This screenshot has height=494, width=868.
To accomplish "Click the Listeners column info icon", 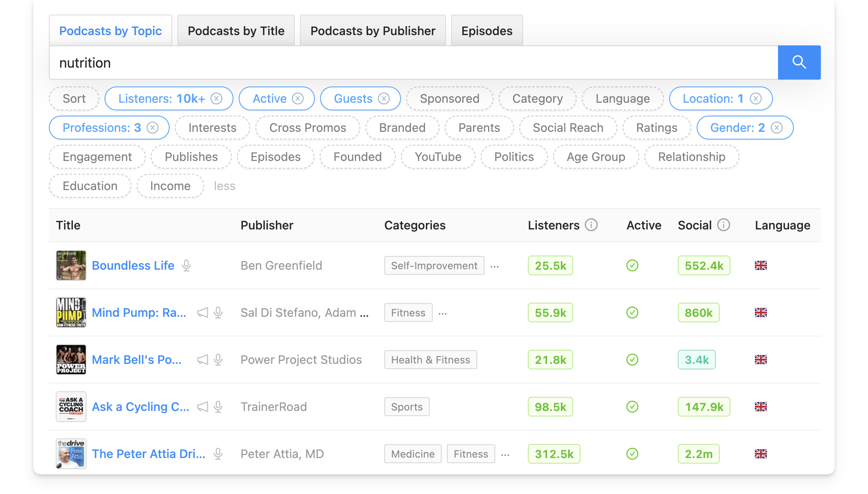I will tap(591, 225).
